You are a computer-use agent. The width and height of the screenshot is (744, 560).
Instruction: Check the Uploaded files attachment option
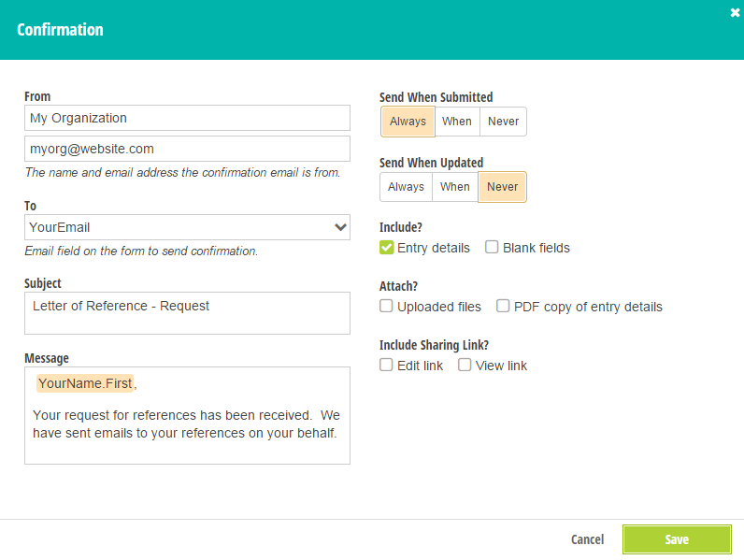386,306
